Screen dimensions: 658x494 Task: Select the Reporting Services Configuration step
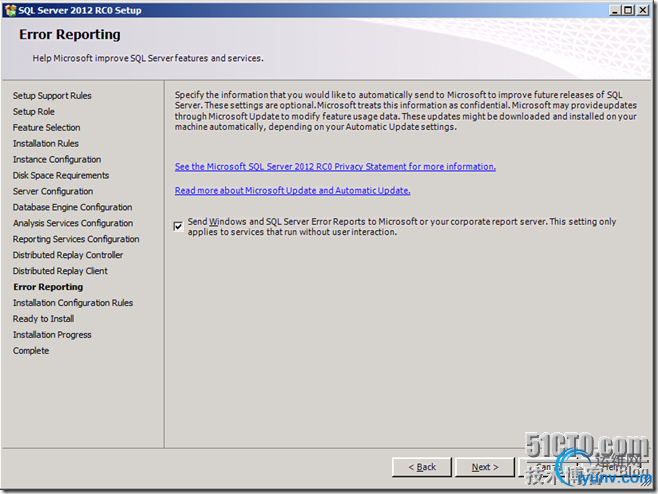[76, 239]
